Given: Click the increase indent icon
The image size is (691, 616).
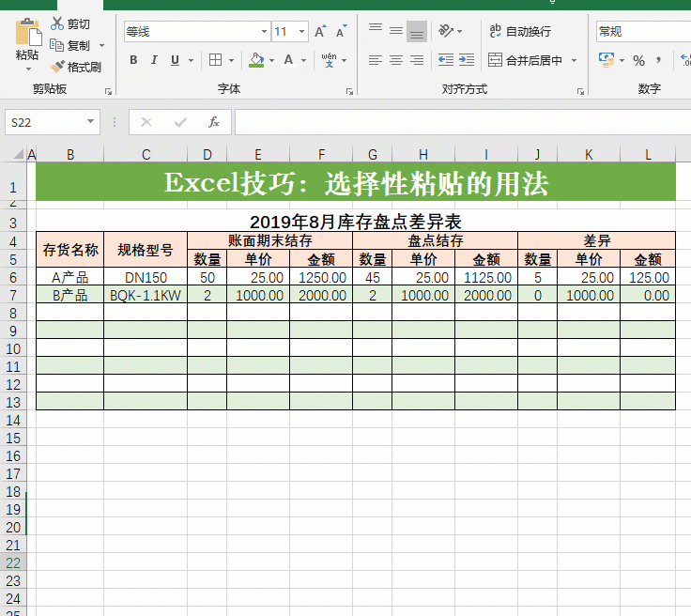Looking at the screenshot, I should click(467, 60).
